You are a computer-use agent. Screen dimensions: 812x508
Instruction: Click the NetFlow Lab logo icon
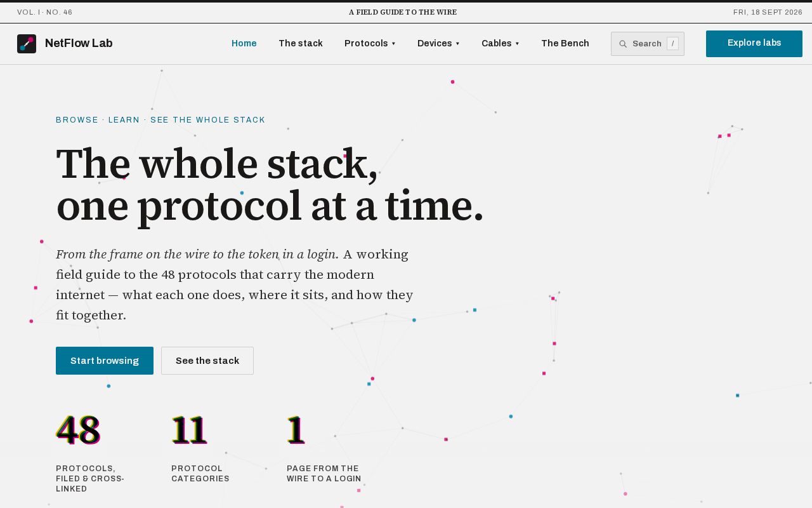click(27, 44)
